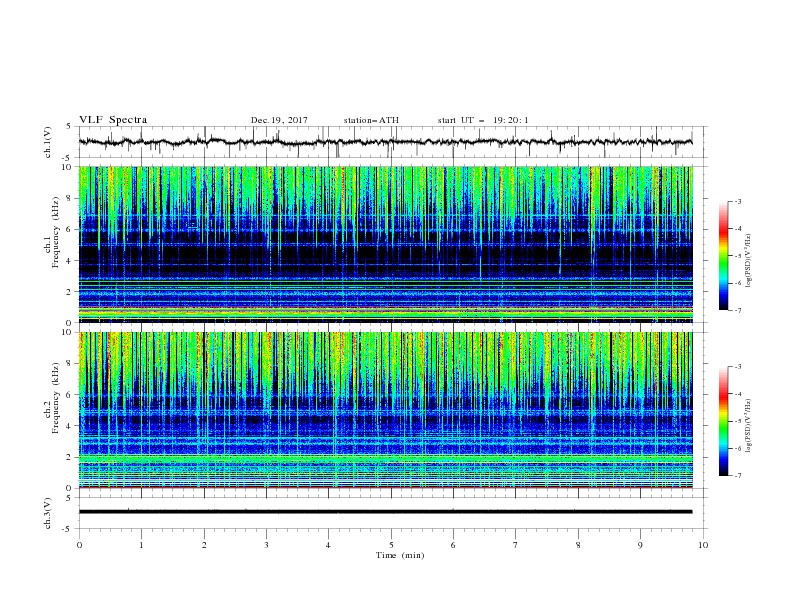Image resolution: width=792 pixels, height=612 pixels.
Task: Click the "ch.3(V)" axis label
Action: point(48,513)
